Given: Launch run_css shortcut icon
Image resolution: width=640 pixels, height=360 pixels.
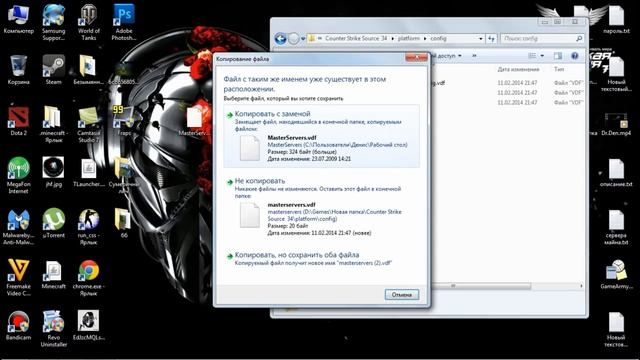Looking at the screenshot, I should pos(89,227).
